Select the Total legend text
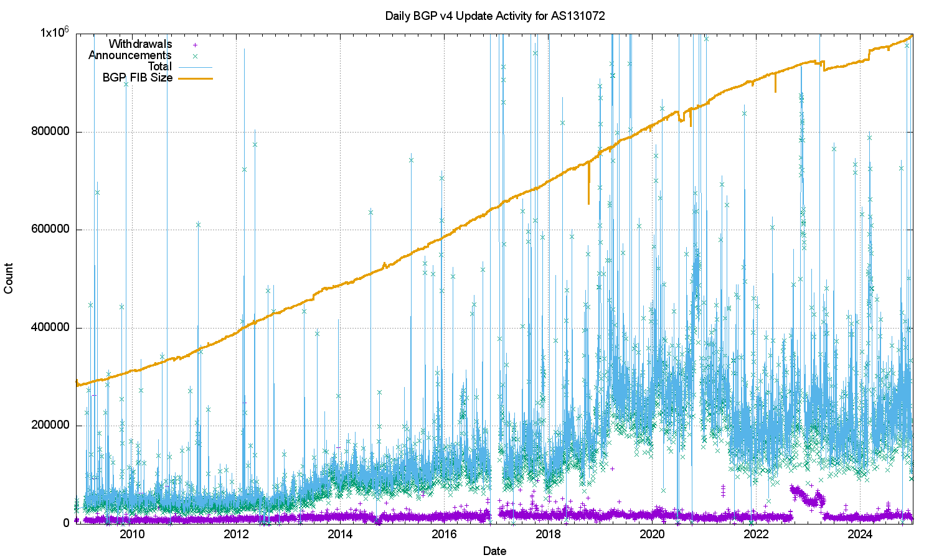Viewport: 934px width, 560px height. click(159, 67)
